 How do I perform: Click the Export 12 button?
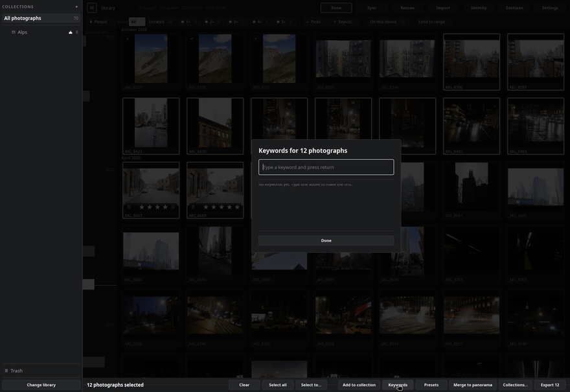(550, 385)
